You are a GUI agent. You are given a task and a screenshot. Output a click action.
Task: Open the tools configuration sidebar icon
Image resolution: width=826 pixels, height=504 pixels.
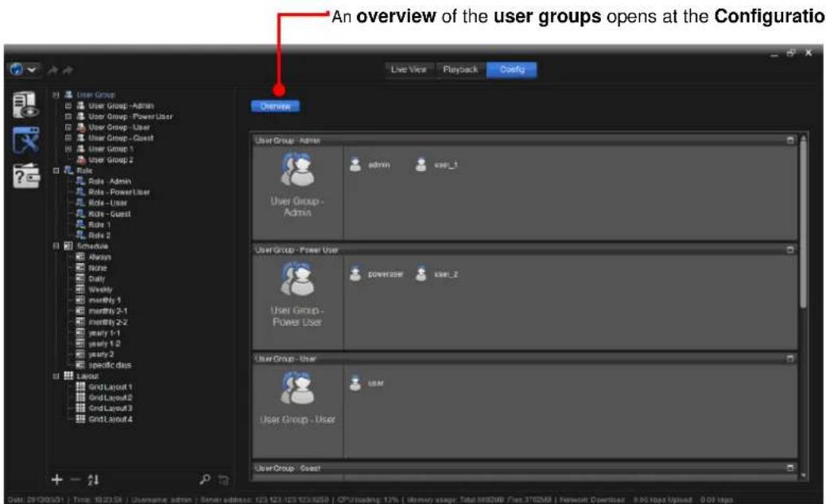click(25, 140)
